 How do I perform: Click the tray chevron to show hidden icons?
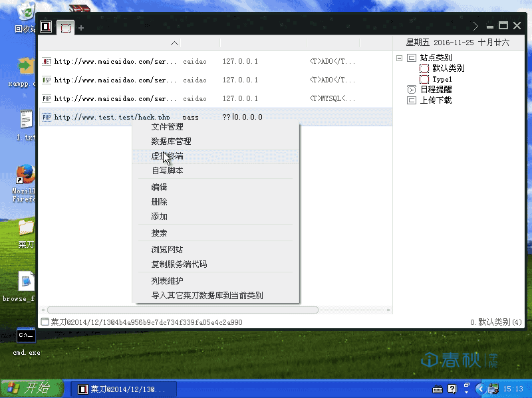pyautogui.click(x=480, y=388)
